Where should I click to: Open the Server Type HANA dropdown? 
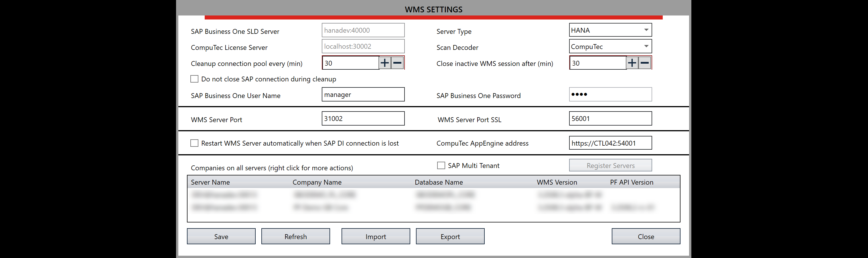coord(610,30)
